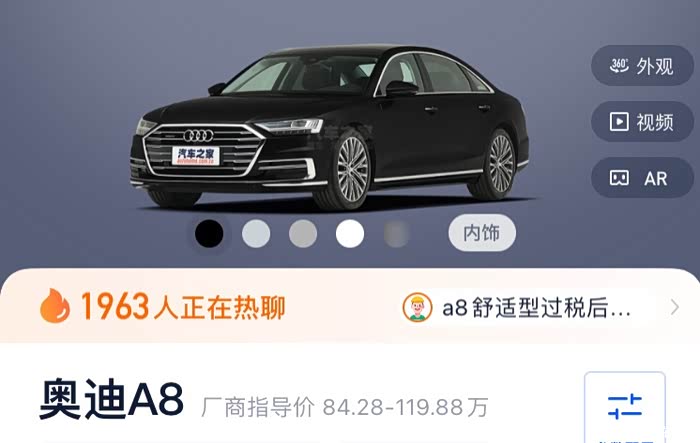Choose the light silver-blue color swatch
Image resolution: width=700 pixels, height=443 pixels.
[x=256, y=234]
